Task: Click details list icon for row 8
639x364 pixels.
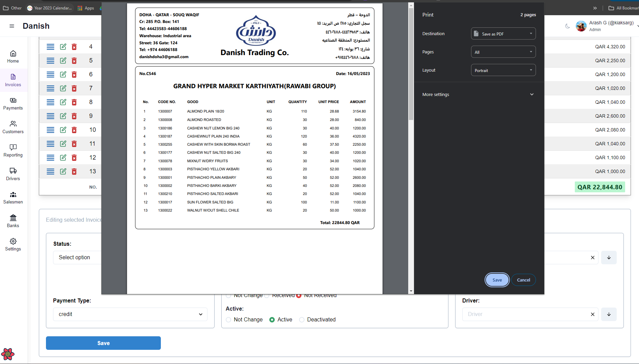Action: click(50, 102)
